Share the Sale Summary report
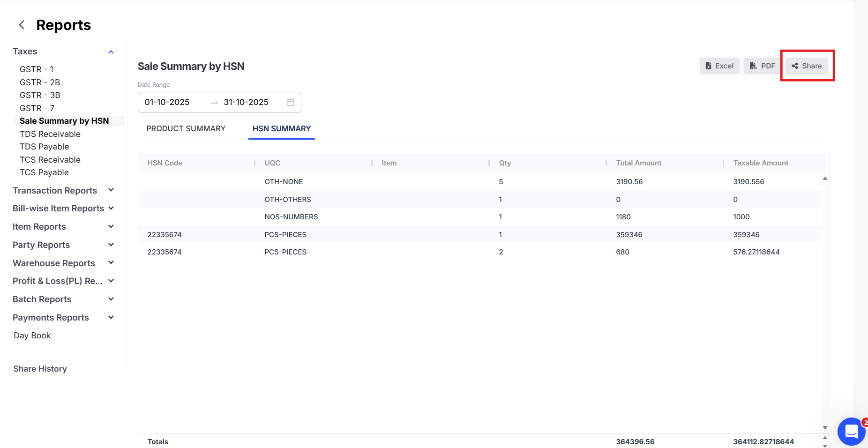The height and width of the screenshot is (448, 868). click(807, 66)
